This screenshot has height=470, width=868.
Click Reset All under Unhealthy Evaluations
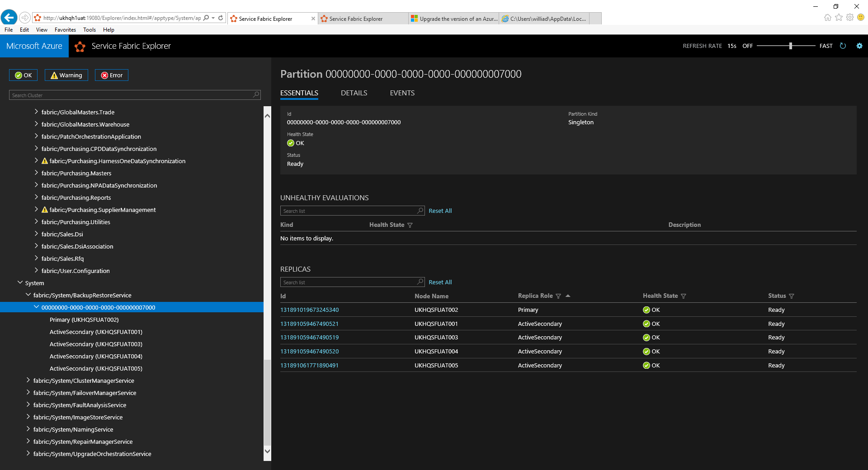pos(440,211)
